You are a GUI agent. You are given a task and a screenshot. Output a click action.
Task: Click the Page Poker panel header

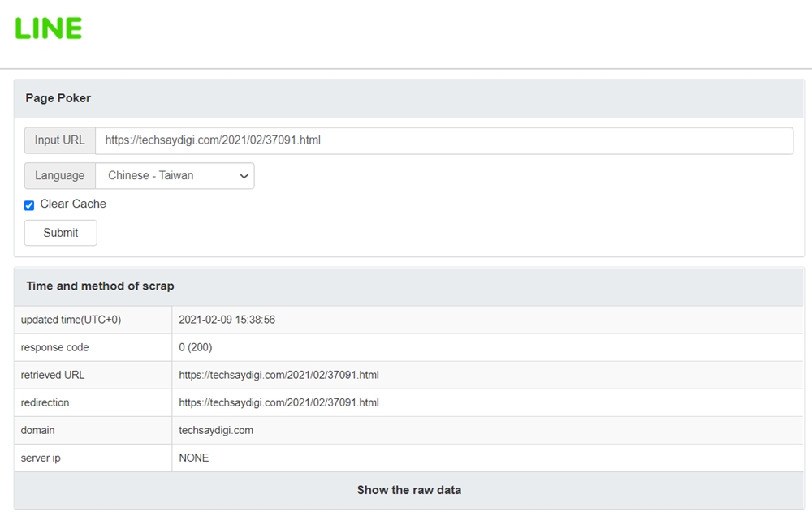(58, 98)
